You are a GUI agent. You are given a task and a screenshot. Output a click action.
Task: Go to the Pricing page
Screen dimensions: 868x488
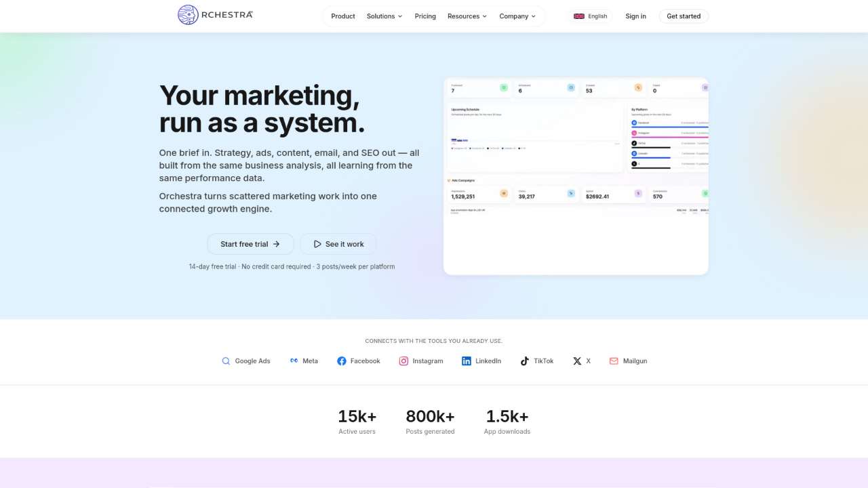click(425, 16)
